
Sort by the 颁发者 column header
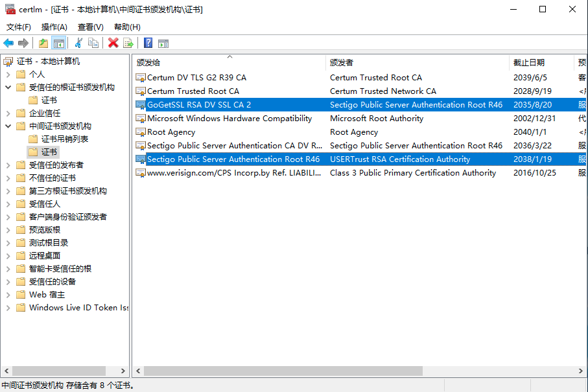pos(342,63)
